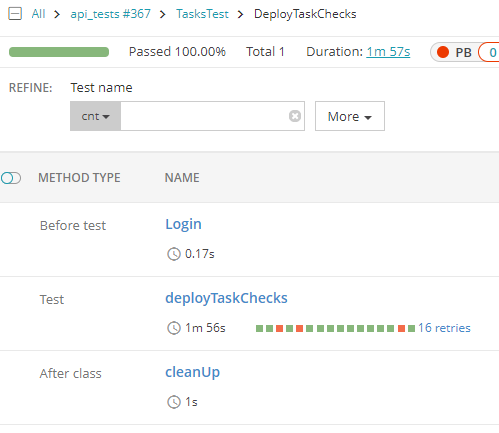Screen dimensions: 499x433
Task: Navigate to TasksTest breadcrumb
Action: [x=202, y=14]
